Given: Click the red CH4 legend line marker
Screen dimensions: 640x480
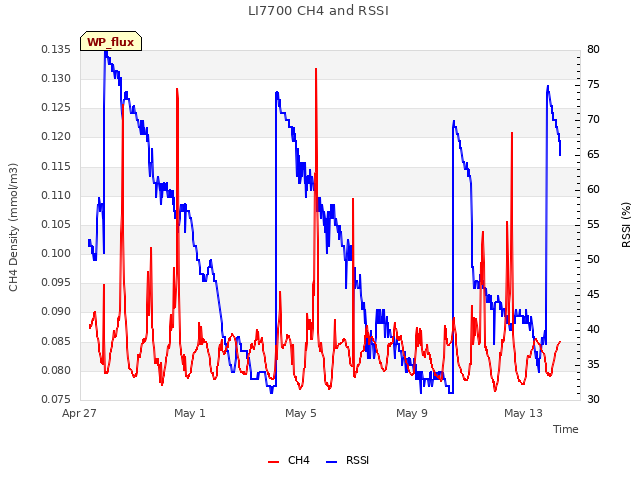Looking at the screenshot, I should [273, 462].
